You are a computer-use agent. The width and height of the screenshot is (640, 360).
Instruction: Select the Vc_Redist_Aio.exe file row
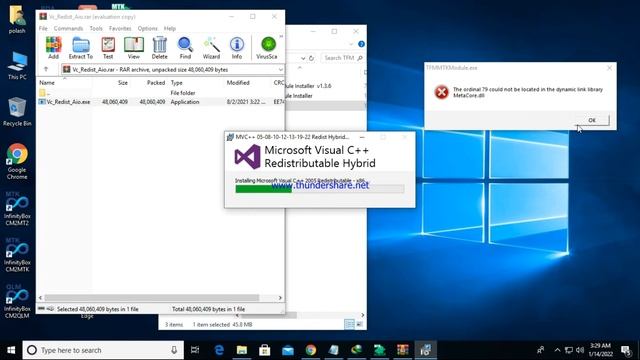coord(161,102)
